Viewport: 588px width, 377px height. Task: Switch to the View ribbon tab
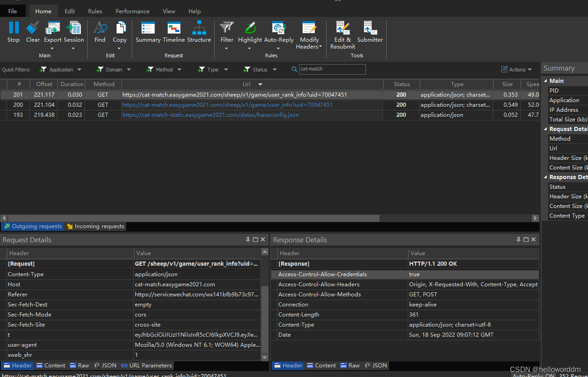(x=169, y=11)
